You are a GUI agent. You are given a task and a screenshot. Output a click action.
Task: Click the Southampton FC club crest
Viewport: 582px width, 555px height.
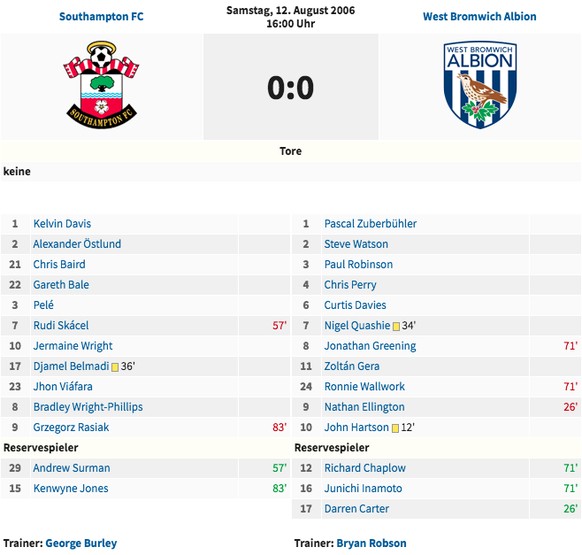point(101,85)
